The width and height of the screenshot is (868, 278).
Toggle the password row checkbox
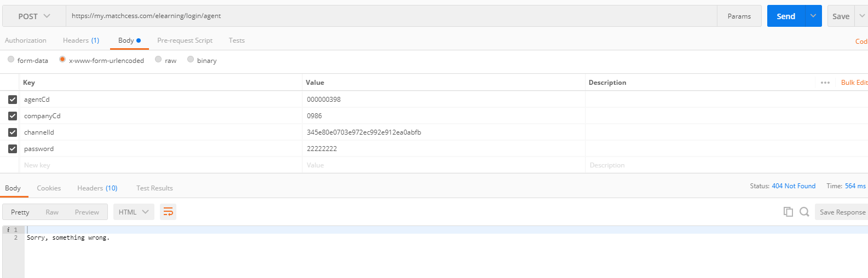pos(13,149)
